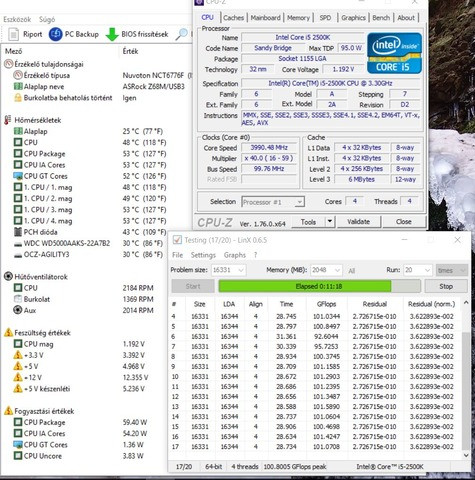Viewport: 475px width, 480px height.
Task: Click the Burkolat fan icon
Action: click(18, 299)
